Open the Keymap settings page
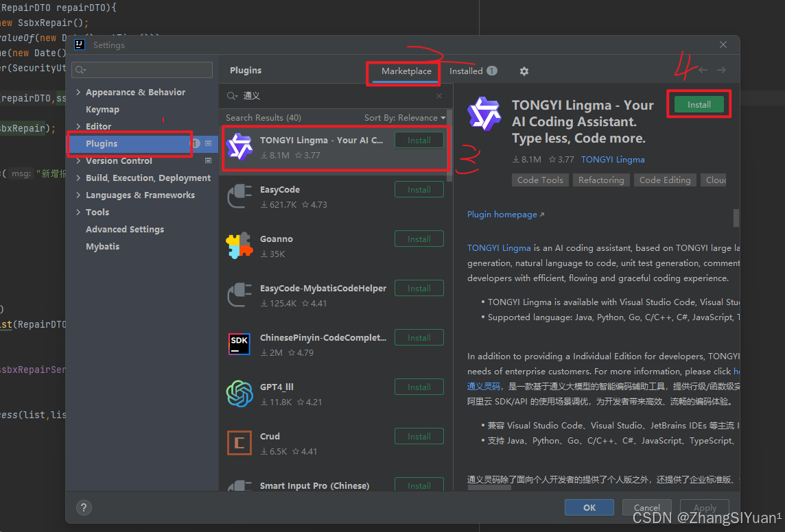Image resolution: width=785 pixels, height=532 pixels. (102, 109)
